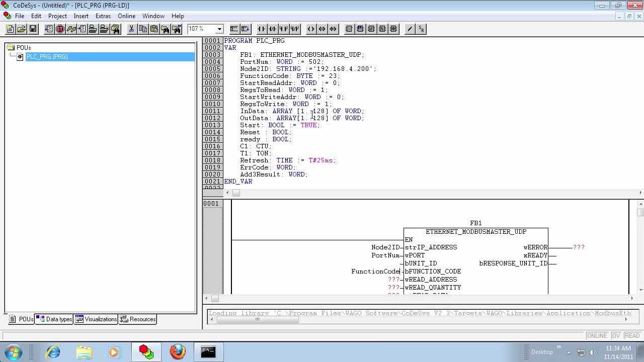
Task: Select the ETHERNET_MODBUSMASTER_UDP block title
Action: [x=476, y=232]
